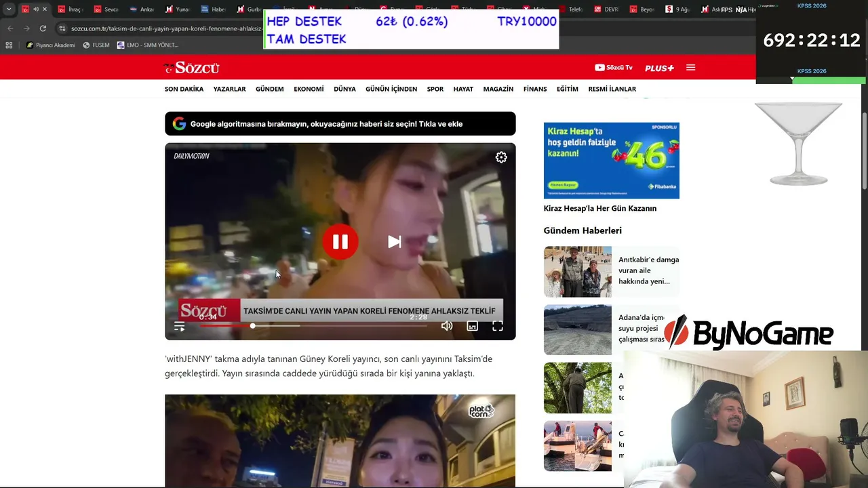Navigate to GÜNDEM section
The width and height of the screenshot is (868, 488).
tap(269, 89)
